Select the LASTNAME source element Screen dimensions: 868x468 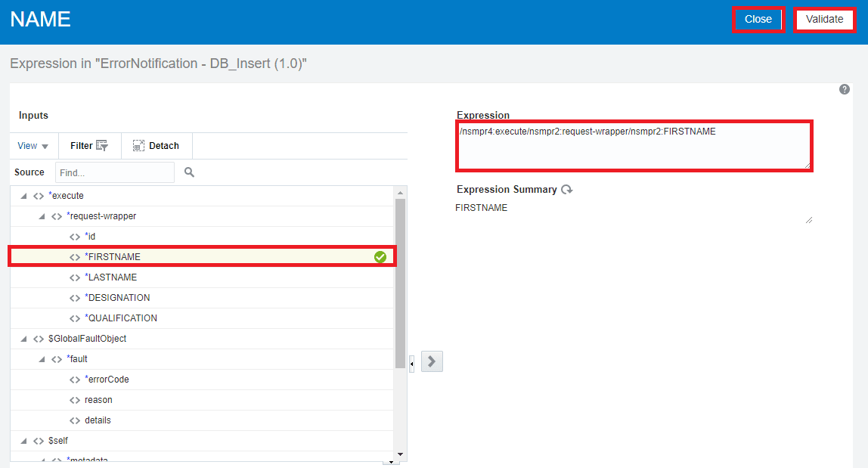point(111,277)
